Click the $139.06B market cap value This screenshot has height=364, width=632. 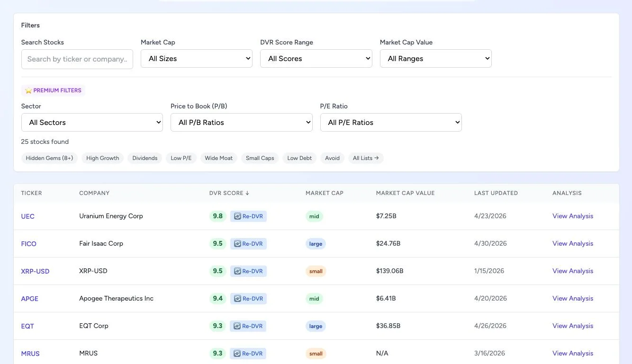click(x=390, y=271)
